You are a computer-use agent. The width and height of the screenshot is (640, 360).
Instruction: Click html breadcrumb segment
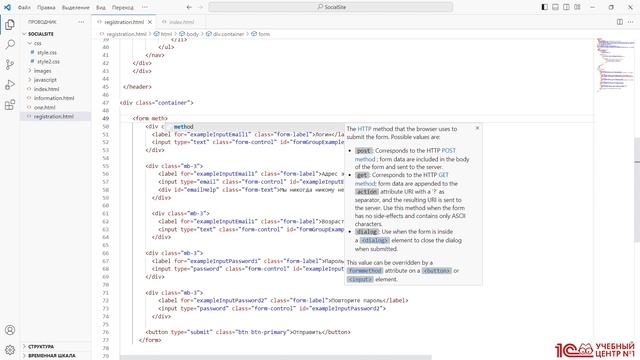163,34
